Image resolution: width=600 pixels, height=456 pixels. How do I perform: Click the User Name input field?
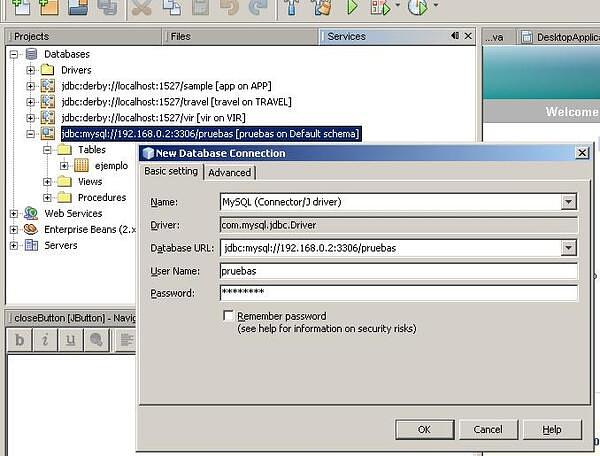click(398, 271)
